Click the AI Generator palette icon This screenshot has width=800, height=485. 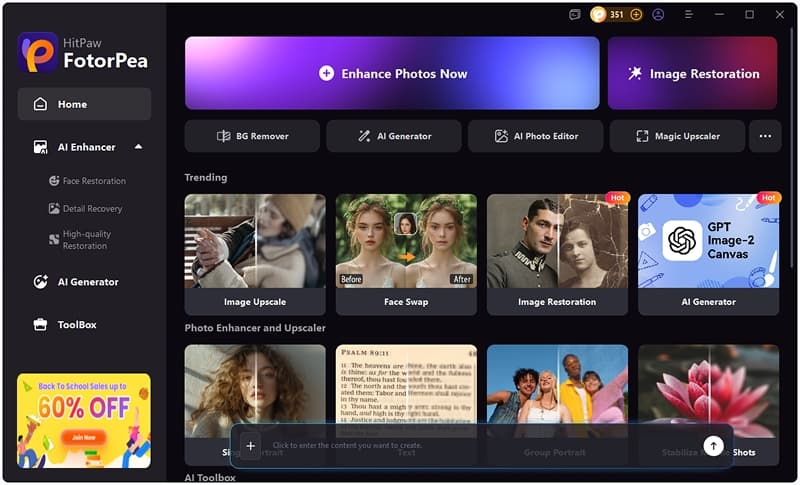click(40, 282)
